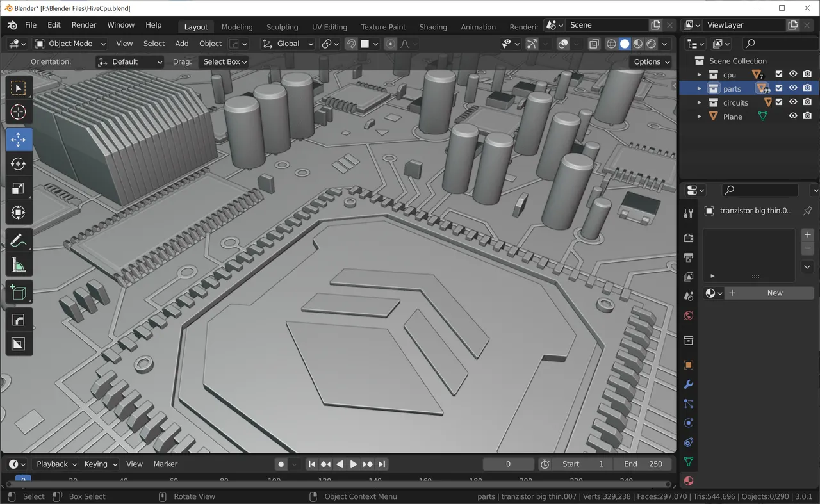Select the Measure tool
The width and height of the screenshot is (820, 504).
point(19,265)
